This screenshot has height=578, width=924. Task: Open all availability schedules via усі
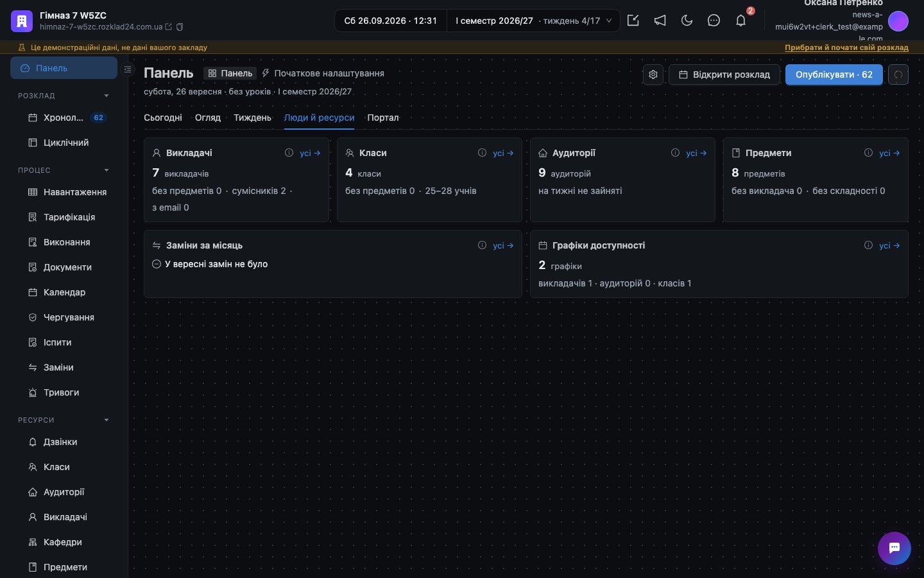click(889, 245)
